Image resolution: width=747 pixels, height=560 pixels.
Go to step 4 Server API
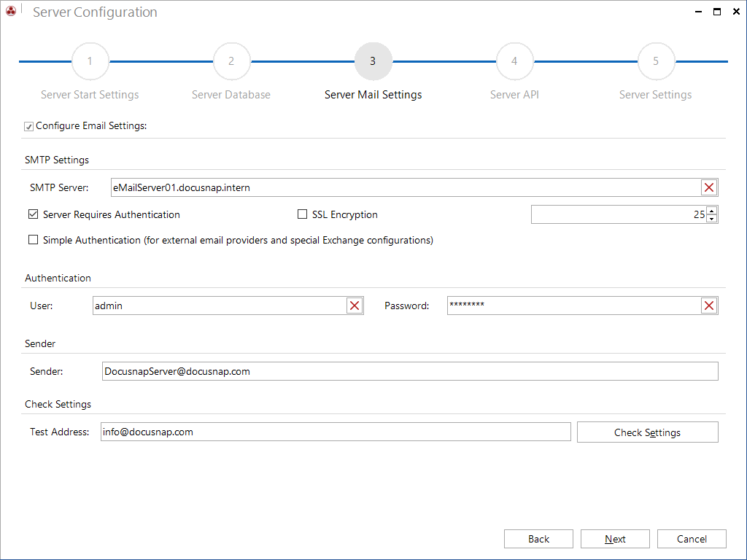(x=514, y=61)
